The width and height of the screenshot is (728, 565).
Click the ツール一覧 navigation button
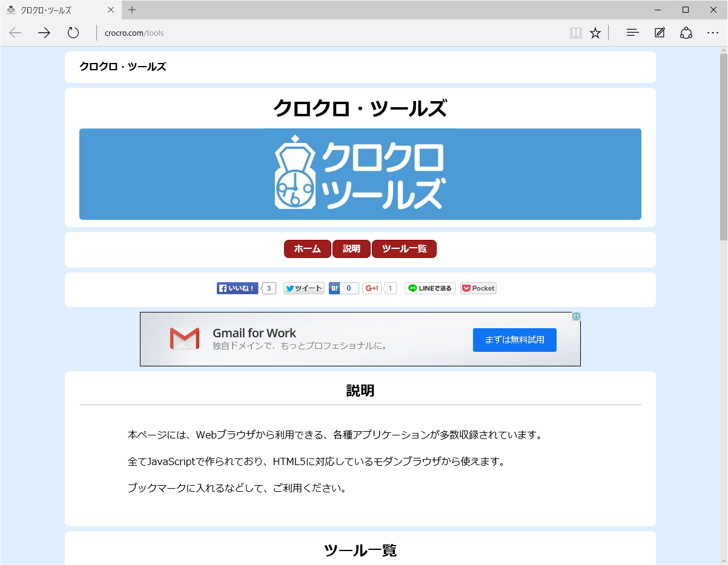[404, 249]
